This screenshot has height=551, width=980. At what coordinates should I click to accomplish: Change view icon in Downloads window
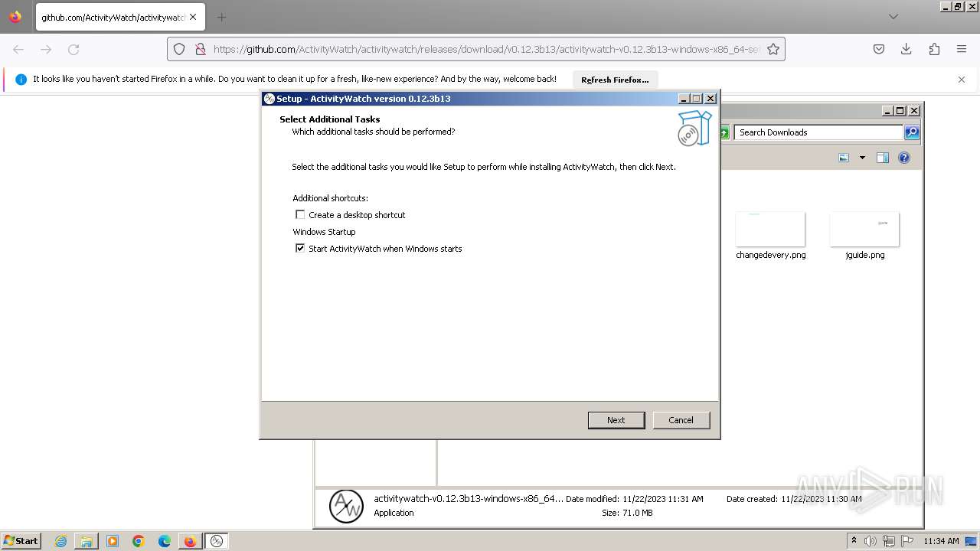(x=844, y=158)
